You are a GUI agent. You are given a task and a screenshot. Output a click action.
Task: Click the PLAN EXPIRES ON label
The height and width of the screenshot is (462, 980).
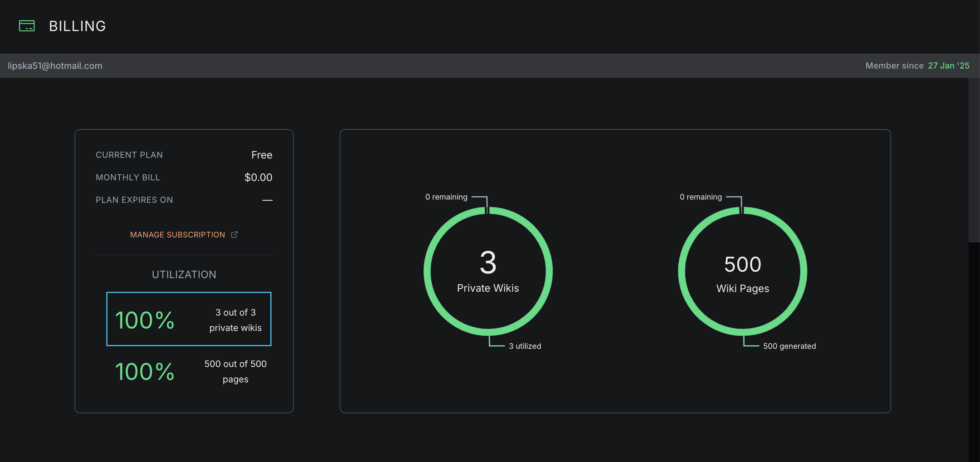[x=134, y=200]
